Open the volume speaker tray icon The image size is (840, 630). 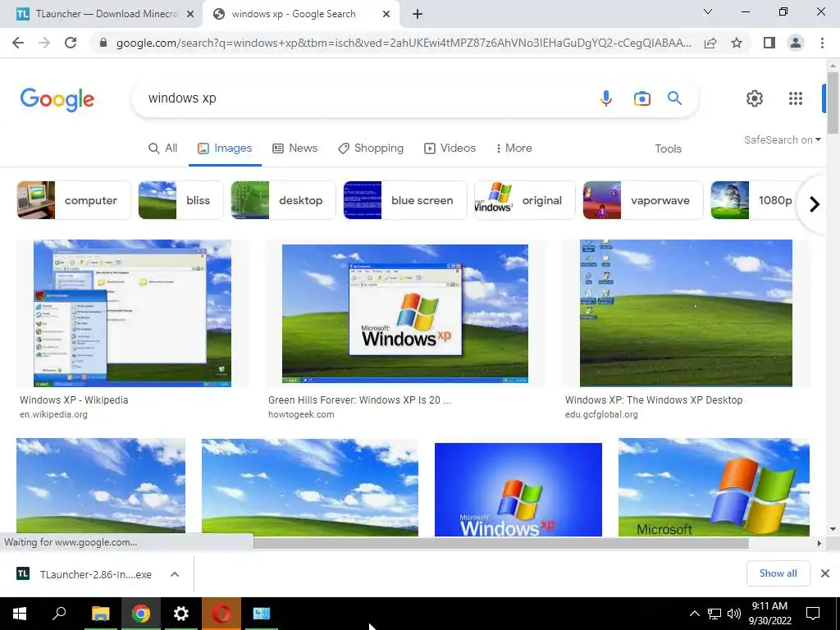click(x=734, y=614)
